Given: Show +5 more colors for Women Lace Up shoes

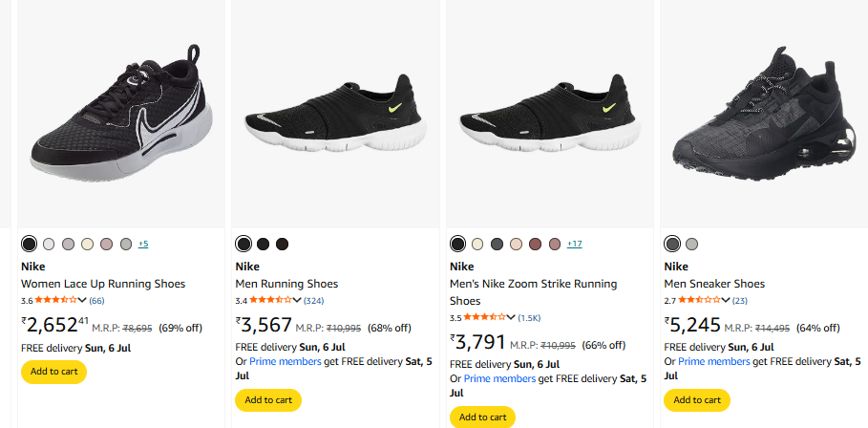Looking at the screenshot, I should [x=143, y=244].
